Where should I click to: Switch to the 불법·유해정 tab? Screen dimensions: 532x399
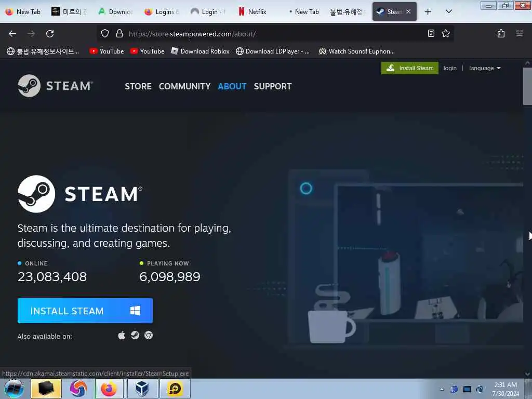[348, 12]
